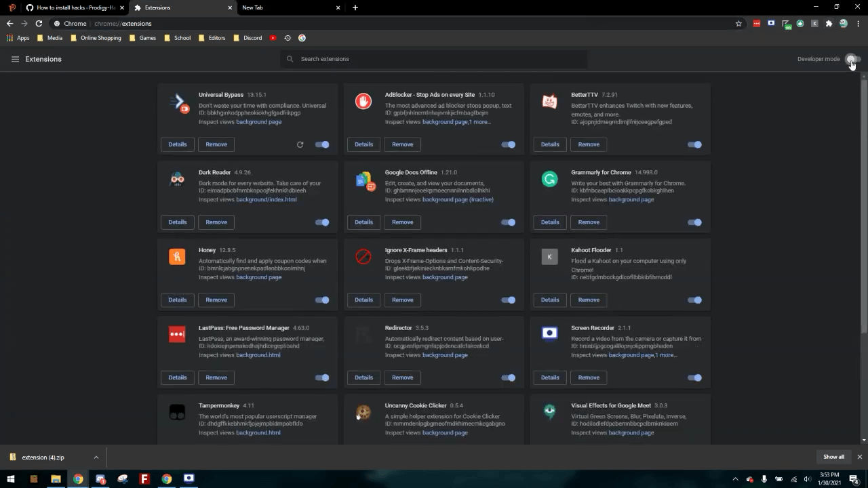
Task: Bookmark this page with the star icon
Action: click(738, 23)
